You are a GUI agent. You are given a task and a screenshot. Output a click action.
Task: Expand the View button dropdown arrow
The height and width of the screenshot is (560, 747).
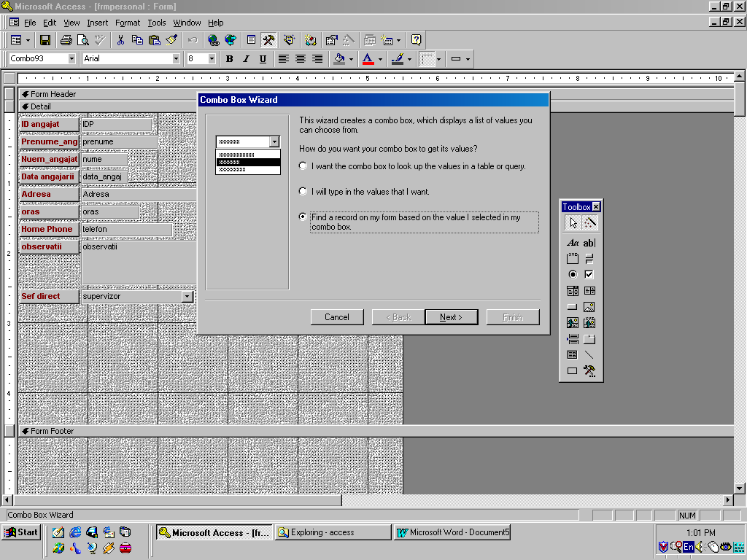click(28, 41)
